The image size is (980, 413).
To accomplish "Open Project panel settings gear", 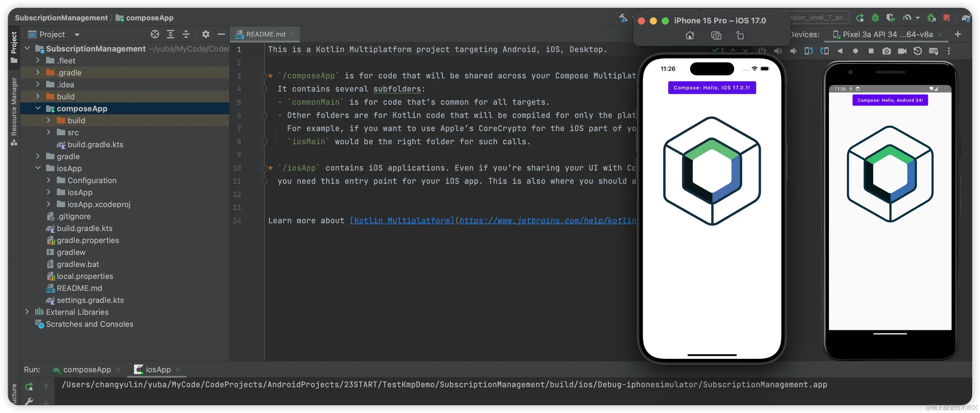I will tap(206, 34).
